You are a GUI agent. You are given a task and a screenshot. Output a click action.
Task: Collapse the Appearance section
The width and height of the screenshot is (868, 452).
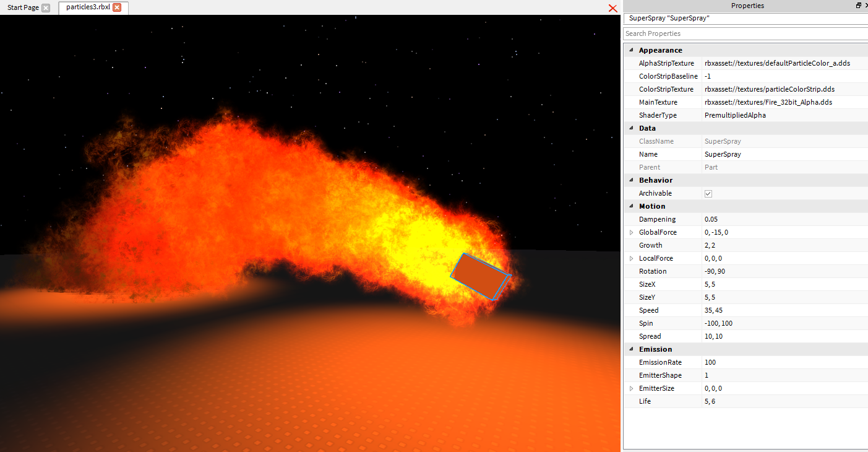631,50
